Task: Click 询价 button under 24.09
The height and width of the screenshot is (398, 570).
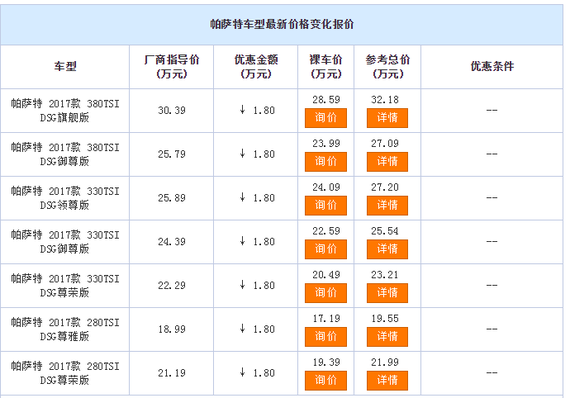Action: pos(326,205)
